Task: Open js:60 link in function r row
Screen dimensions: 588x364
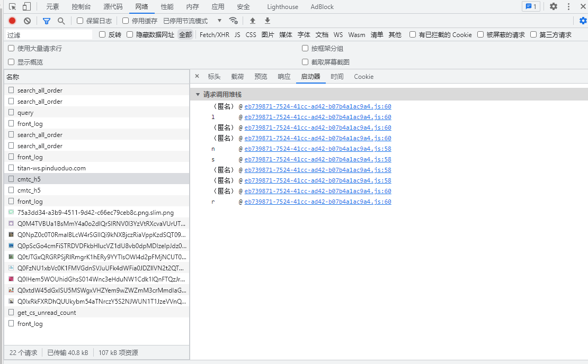Action: pos(318,202)
